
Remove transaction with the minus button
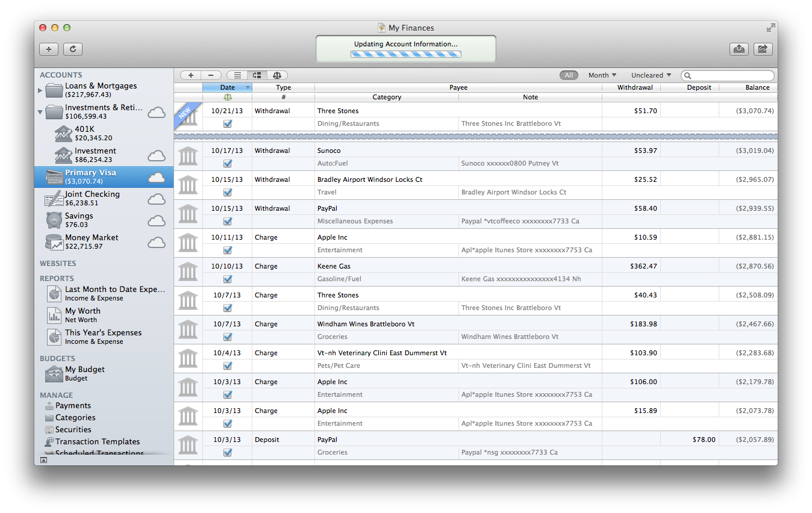210,75
